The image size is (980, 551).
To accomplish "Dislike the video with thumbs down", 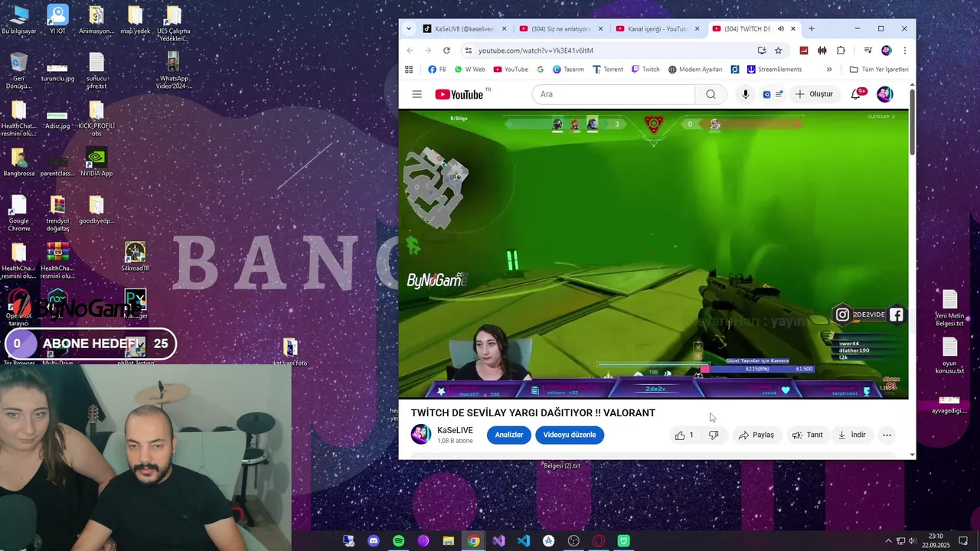I will [x=714, y=435].
